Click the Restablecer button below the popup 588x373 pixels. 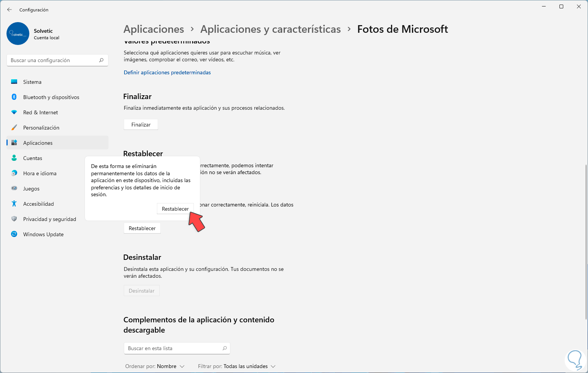(142, 228)
